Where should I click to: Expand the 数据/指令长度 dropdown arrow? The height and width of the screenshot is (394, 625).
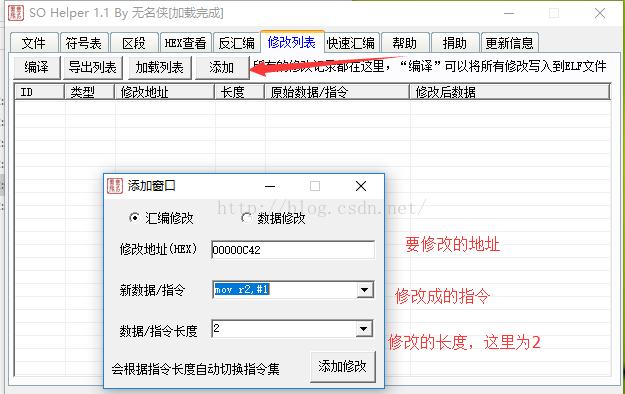point(364,329)
